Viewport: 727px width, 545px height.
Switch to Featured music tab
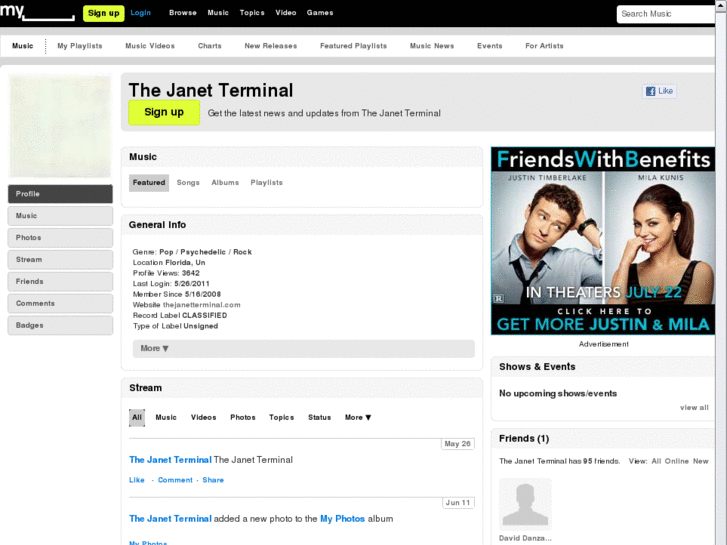pos(149,183)
